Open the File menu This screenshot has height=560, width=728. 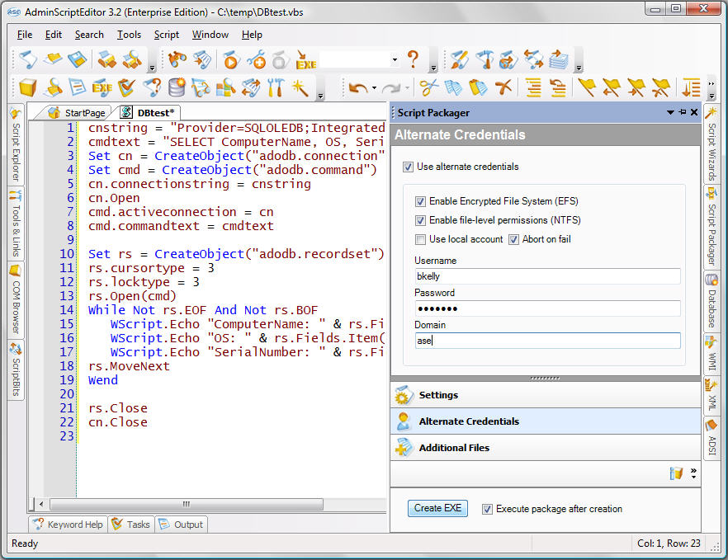click(25, 35)
